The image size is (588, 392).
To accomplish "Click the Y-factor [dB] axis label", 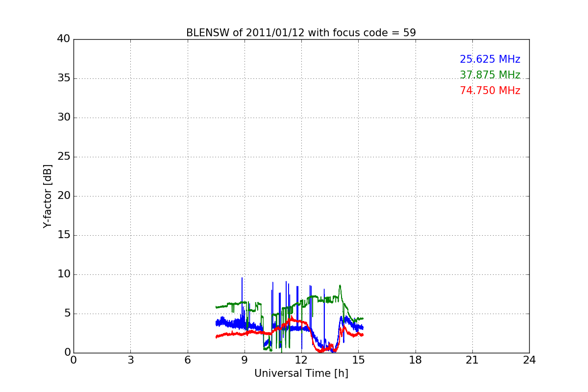I will (x=48, y=196).
